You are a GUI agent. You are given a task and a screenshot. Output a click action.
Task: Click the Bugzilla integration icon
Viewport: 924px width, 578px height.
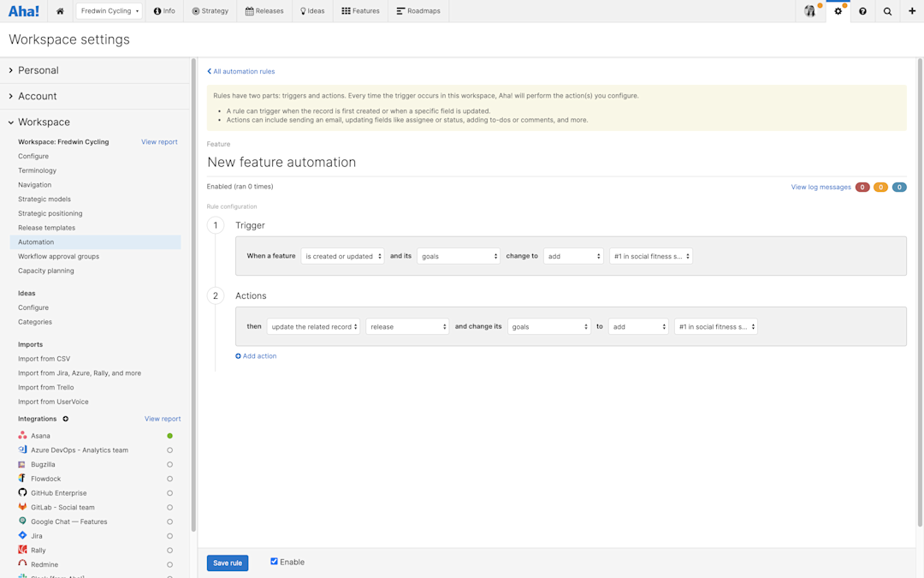22,464
